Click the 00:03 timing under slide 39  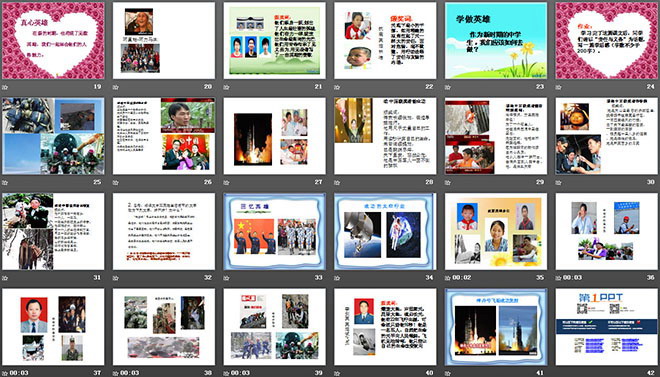240,373
